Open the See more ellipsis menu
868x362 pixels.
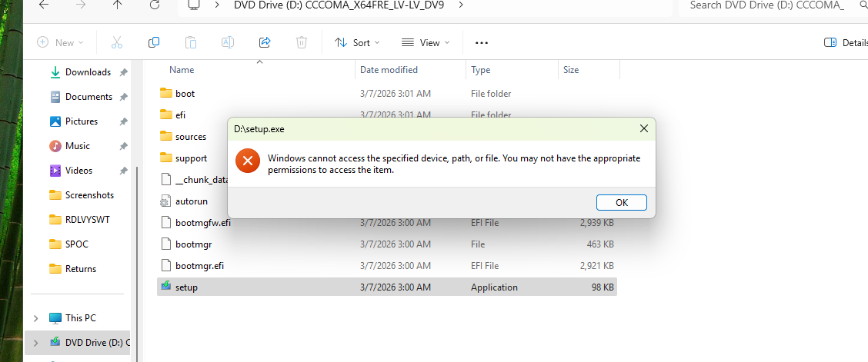(x=482, y=42)
